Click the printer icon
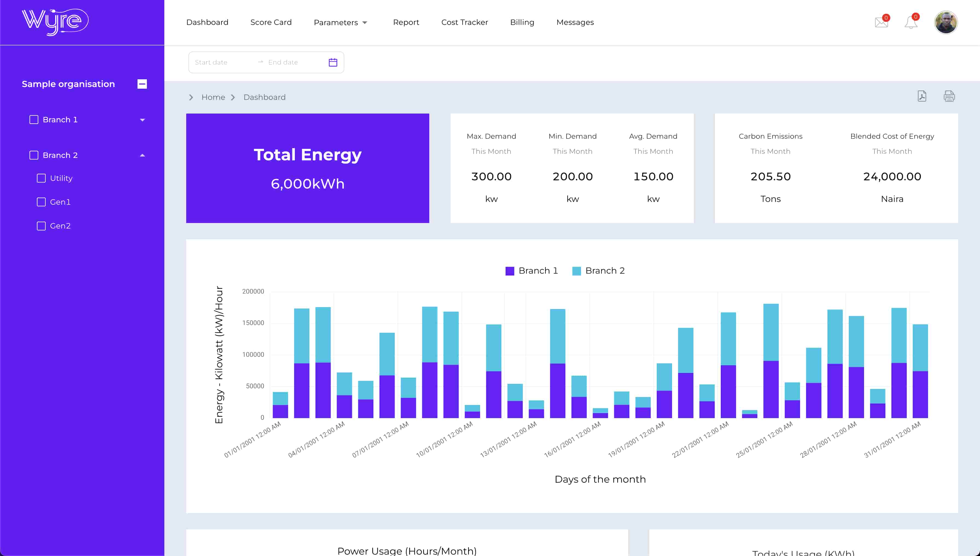Screen dimensions: 980x556 [x=949, y=96]
